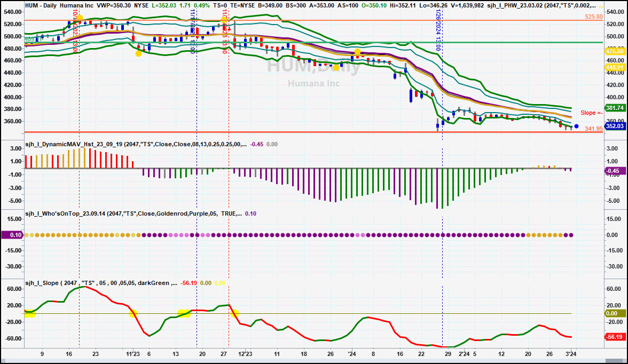Click the HUM - Daily Humana Inc chart title
The image size is (628, 364).
coord(59,6)
